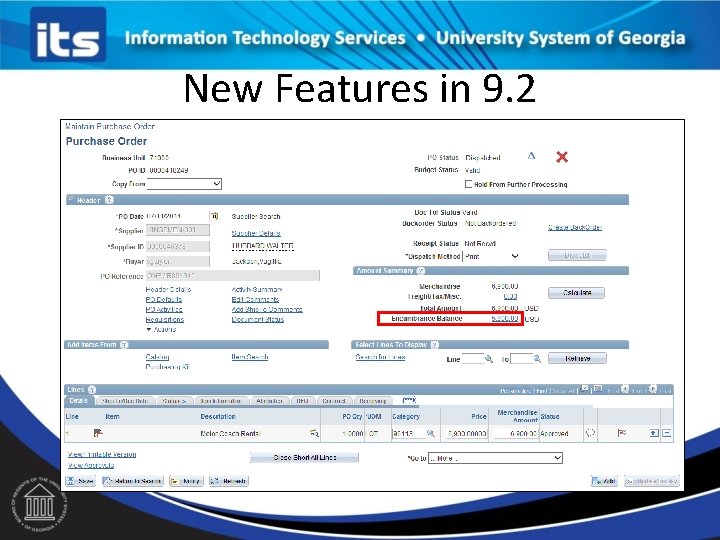Switch to the Receiving tab
The width and height of the screenshot is (720, 540).
(x=373, y=401)
